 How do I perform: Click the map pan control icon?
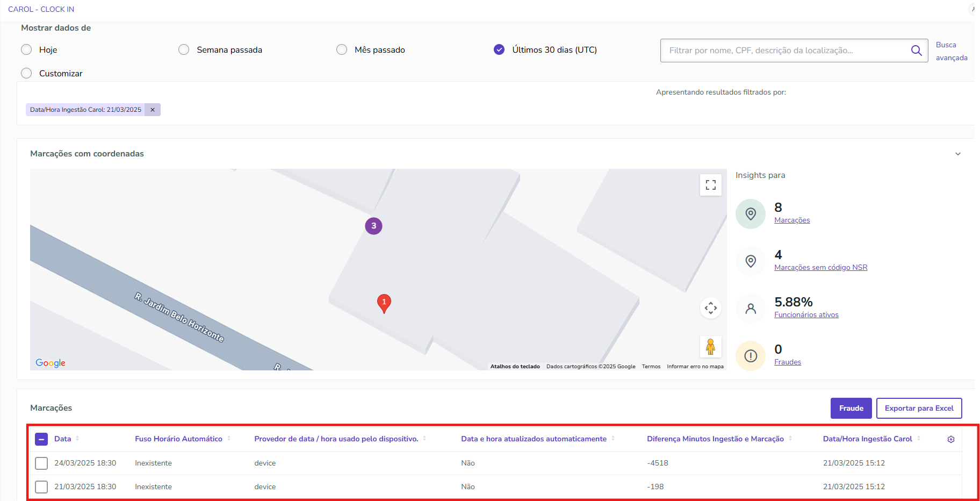coord(710,307)
